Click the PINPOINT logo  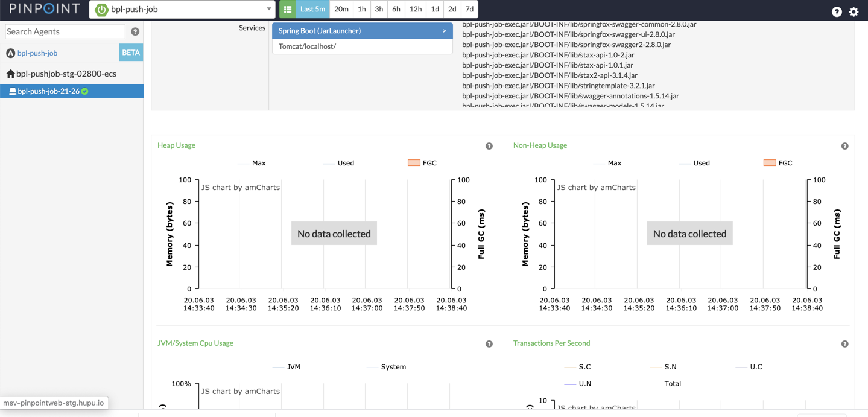coord(44,9)
